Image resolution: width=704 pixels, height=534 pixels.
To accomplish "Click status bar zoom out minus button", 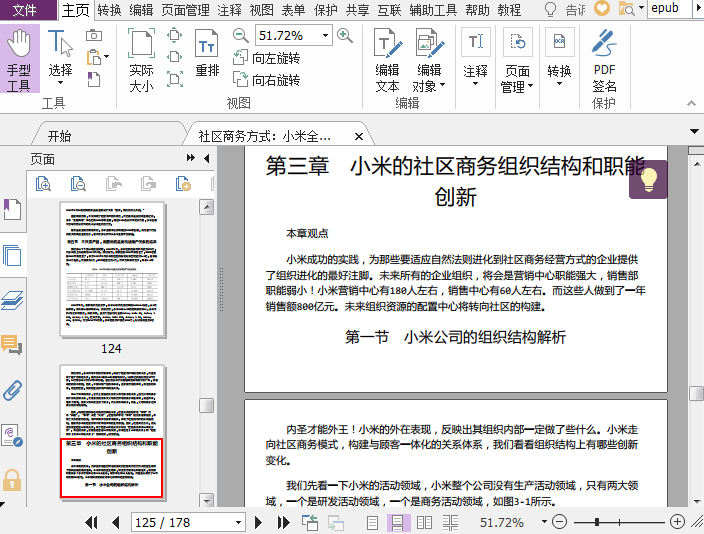I will tap(559, 521).
